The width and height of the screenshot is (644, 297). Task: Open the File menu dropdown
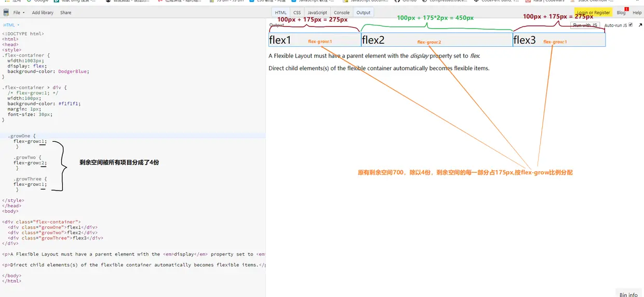19,12
